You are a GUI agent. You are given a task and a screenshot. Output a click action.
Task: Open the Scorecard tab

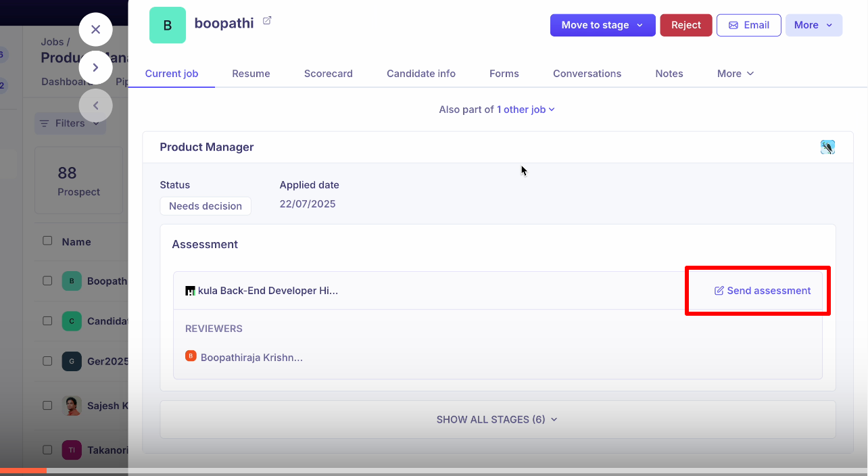coord(329,74)
